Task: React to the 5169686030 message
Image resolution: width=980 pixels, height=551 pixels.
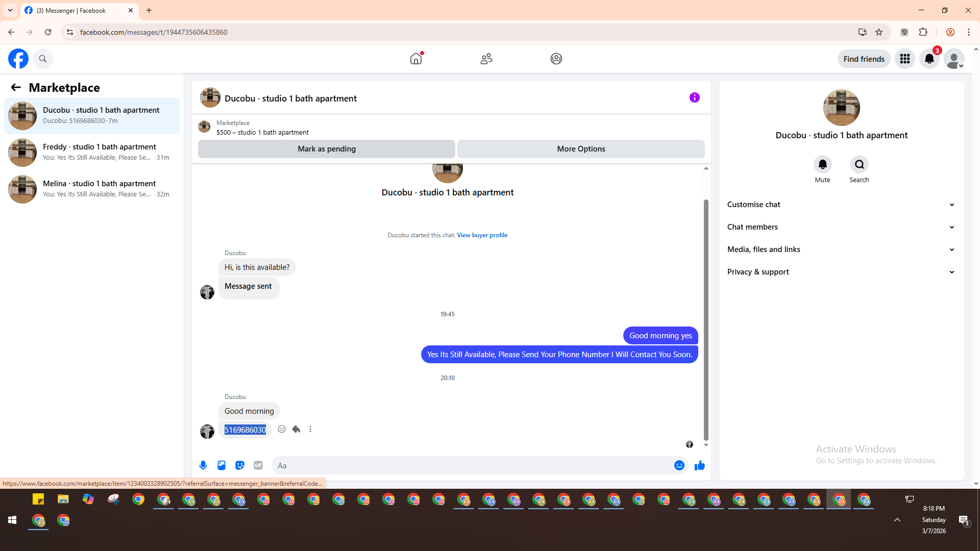Action: click(282, 429)
